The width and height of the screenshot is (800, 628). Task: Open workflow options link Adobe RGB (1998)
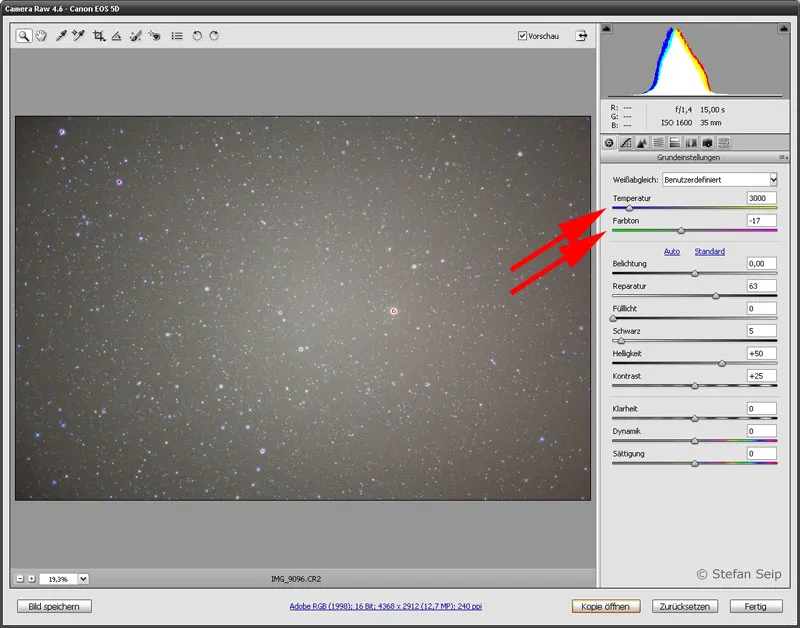pos(386,606)
